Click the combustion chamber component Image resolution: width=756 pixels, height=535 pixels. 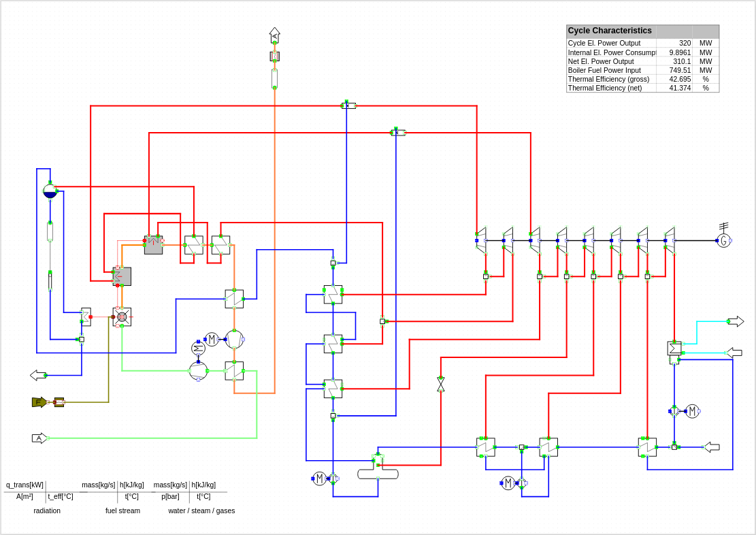(122, 317)
